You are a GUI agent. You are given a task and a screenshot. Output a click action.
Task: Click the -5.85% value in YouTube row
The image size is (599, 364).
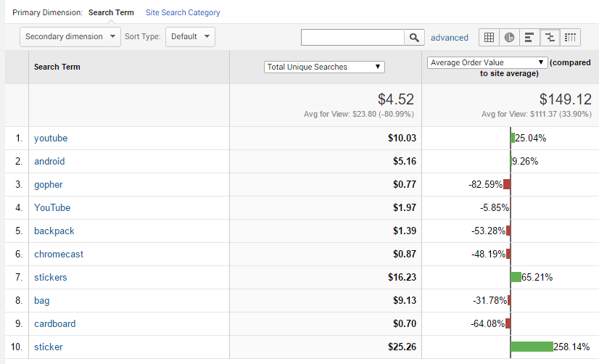coord(495,208)
